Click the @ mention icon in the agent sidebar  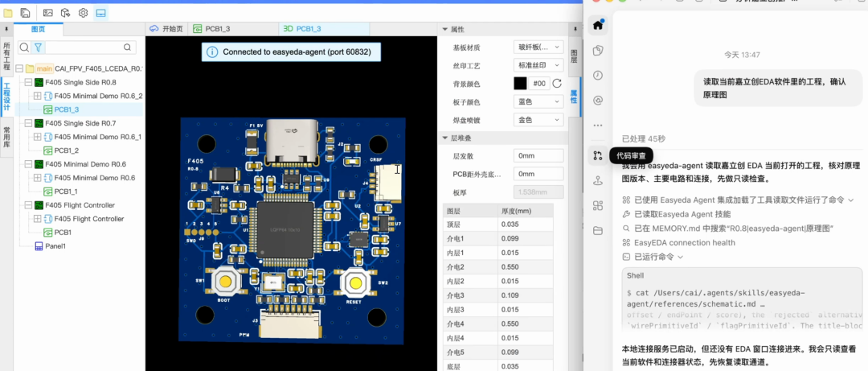(x=597, y=101)
